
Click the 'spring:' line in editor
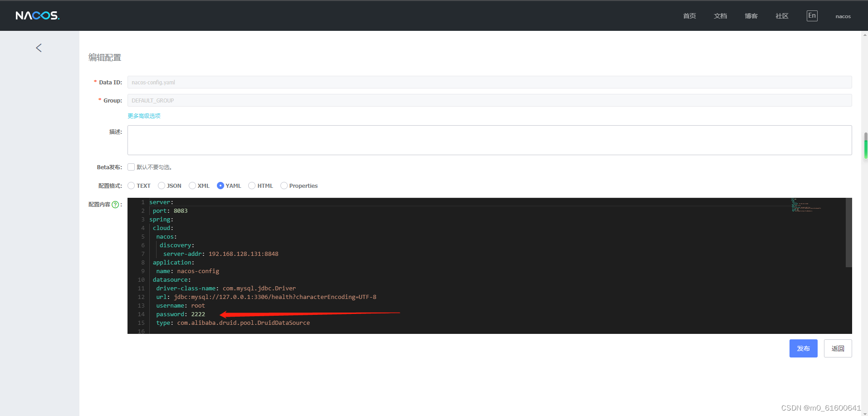[162, 220]
